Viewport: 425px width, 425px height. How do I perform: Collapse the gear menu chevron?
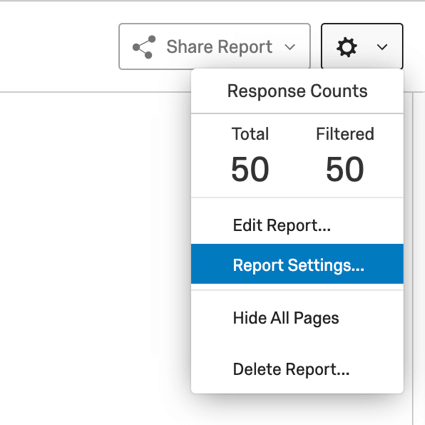point(382,47)
